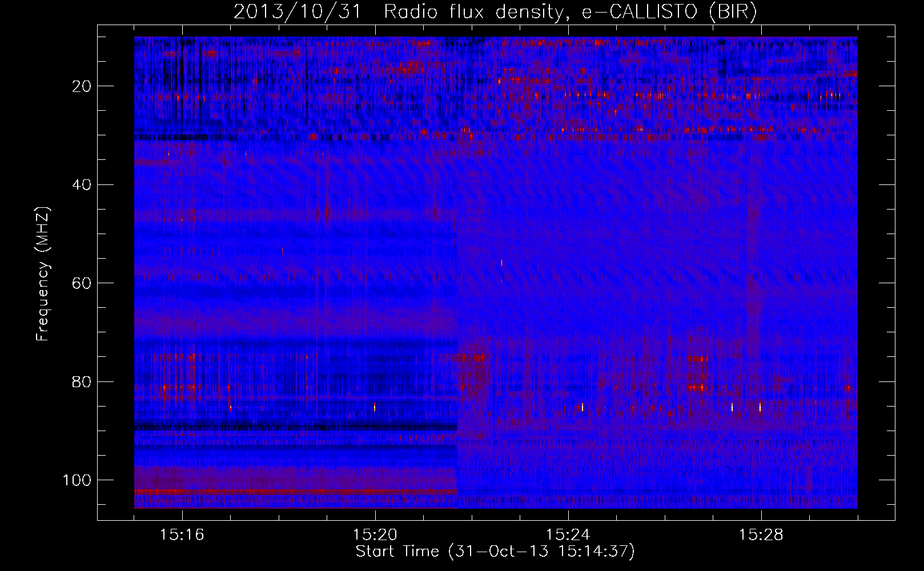Click the '80' frequency tick label
The image size is (924, 571).
point(82,381)
